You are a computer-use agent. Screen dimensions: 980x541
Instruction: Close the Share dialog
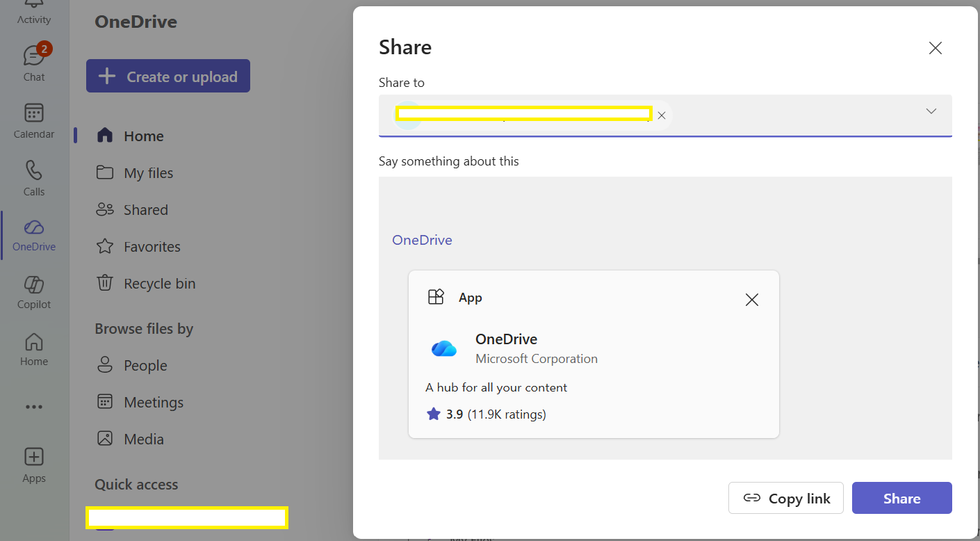936,48
